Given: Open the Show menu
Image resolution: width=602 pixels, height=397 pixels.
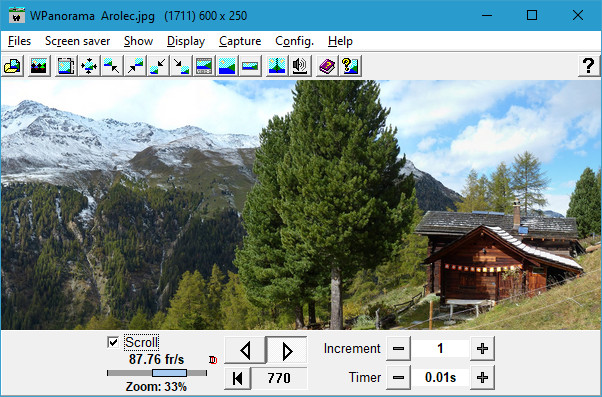Looking at the screenshot, I should click(x=138, y=41).
